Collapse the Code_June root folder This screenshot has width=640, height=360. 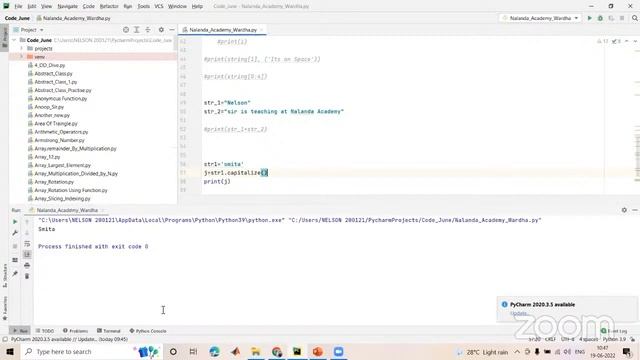pos(15,40)
